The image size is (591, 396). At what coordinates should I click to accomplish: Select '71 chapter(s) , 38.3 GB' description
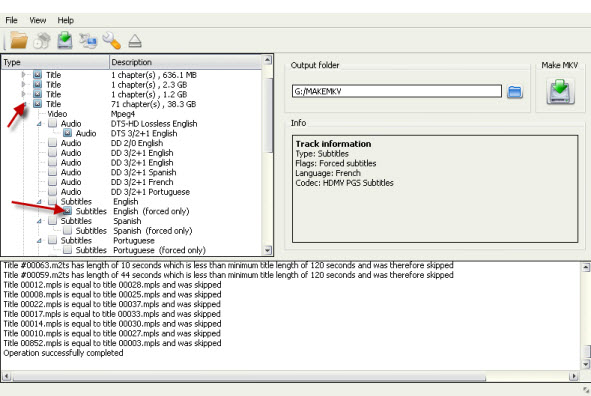pyautogui.click(x=153, y=104)
